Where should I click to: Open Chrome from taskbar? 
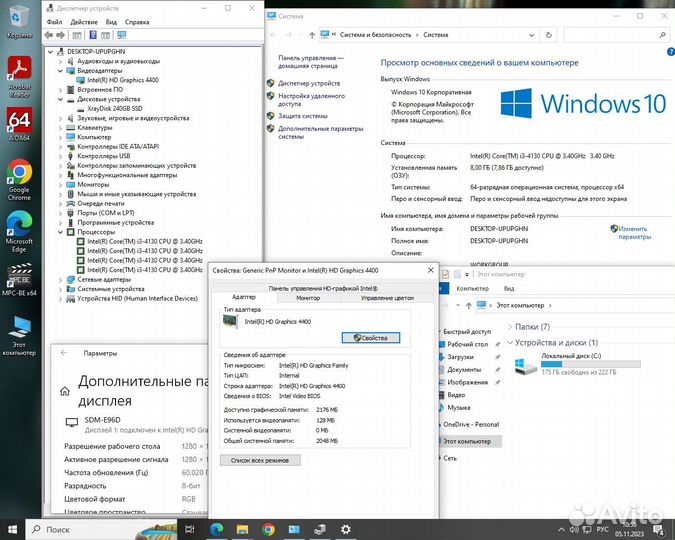(x=268, y=529)
